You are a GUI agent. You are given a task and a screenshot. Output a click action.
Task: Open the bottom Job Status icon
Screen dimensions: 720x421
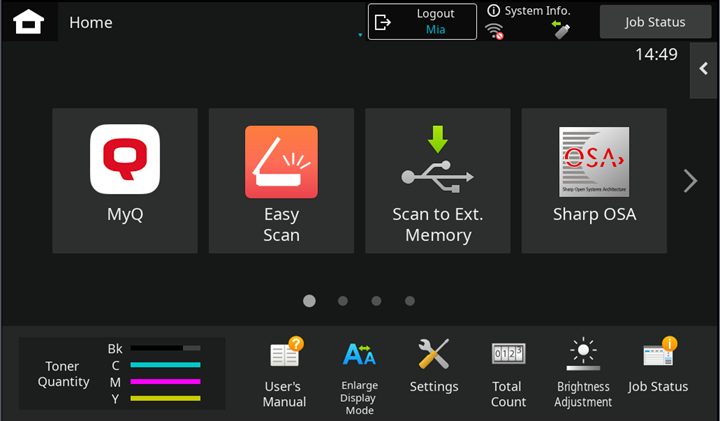tap(658, 368)
